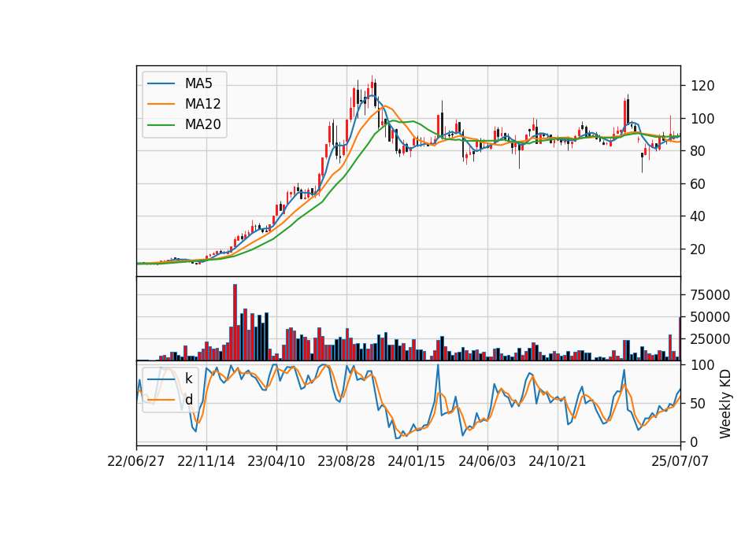This screenshot has width=756, height=543.
Task: Click the k legend label in KD panel
Action: (188, 379)
